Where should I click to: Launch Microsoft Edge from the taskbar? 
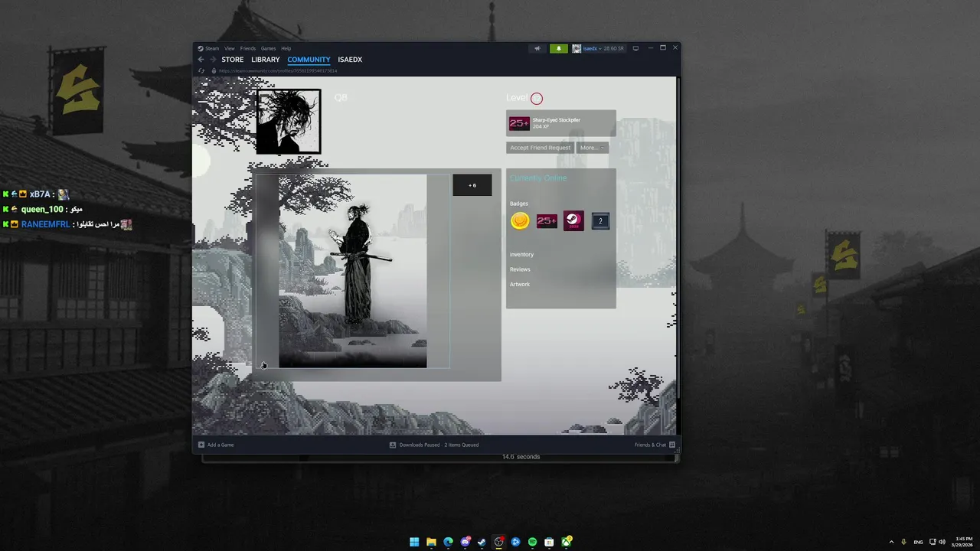tap(448, 542)
